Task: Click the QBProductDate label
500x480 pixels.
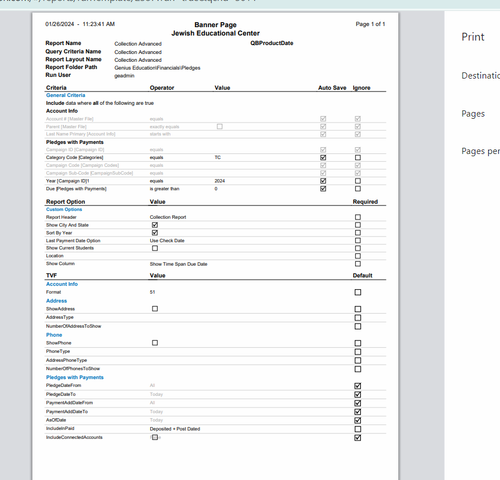Action: tap(272, 43)
